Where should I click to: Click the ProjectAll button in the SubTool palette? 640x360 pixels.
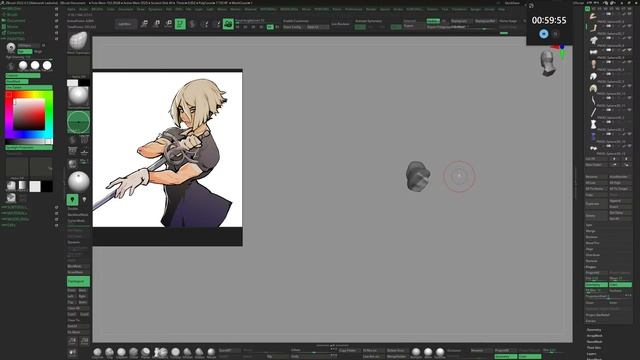coord(596,273)
